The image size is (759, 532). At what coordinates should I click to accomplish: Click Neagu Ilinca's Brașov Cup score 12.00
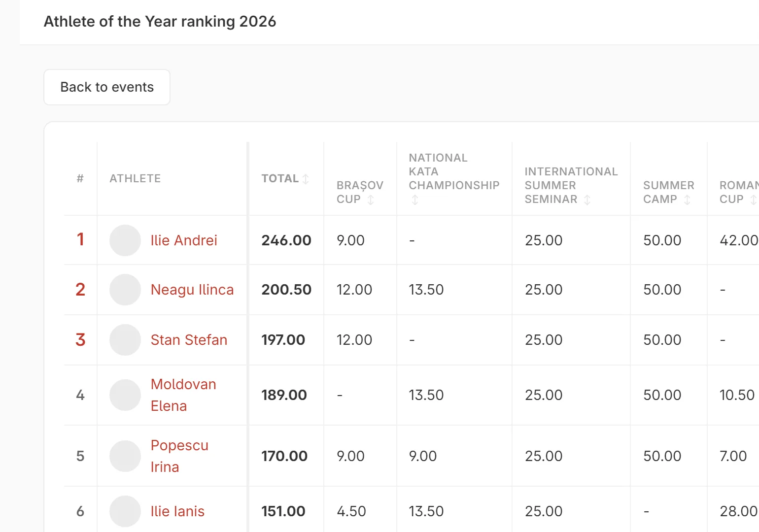pyautogui.click(x=354, y=290)
